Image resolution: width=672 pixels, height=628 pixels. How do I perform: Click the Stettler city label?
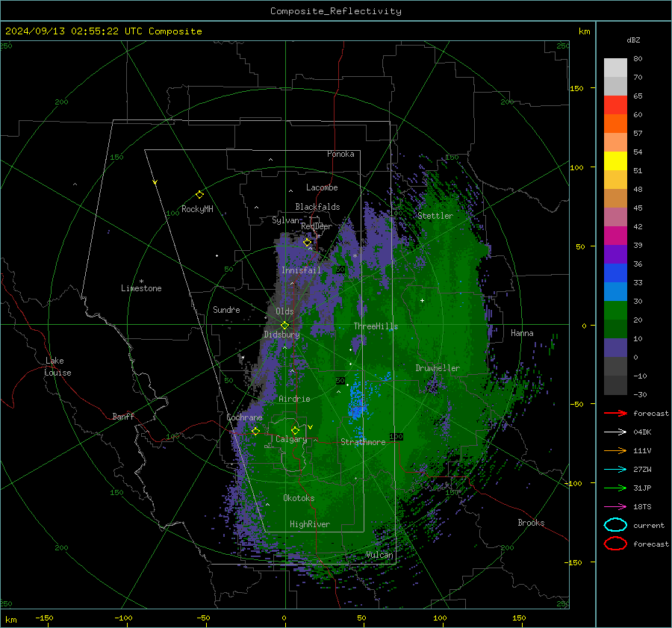click(435, 216)
